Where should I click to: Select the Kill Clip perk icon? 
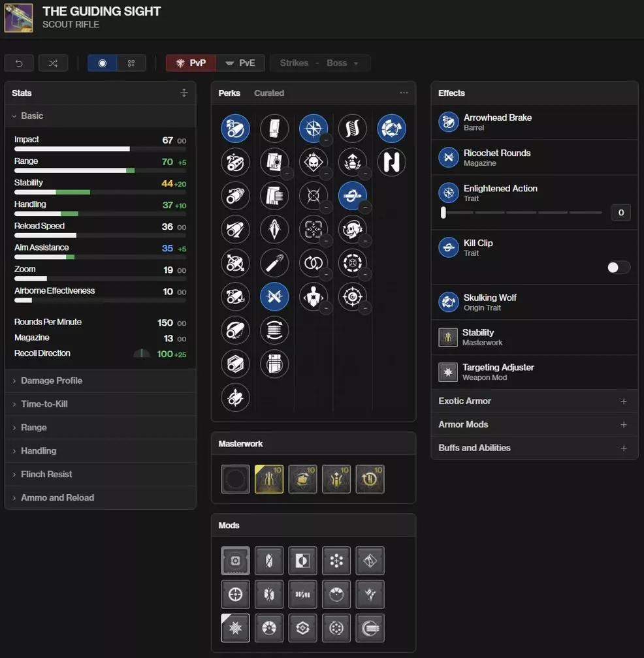(353, 195)
